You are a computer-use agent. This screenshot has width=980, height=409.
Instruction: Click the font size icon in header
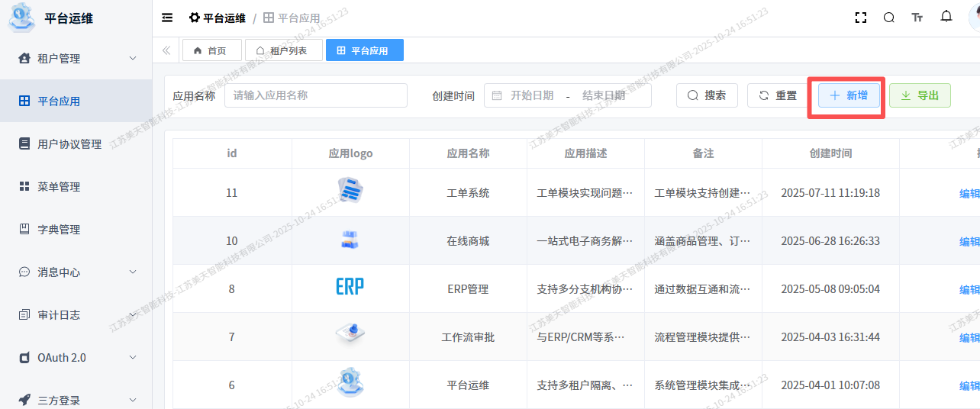(917, 18)
